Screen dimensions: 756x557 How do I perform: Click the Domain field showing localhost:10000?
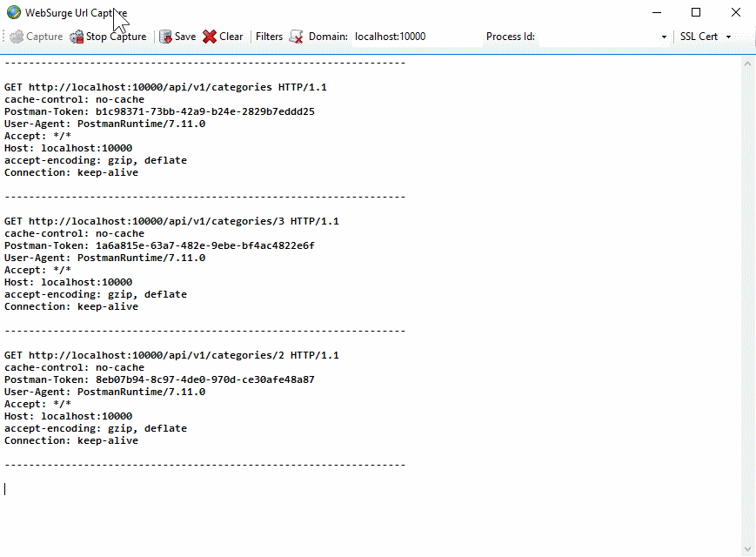(x=417, y=37)
